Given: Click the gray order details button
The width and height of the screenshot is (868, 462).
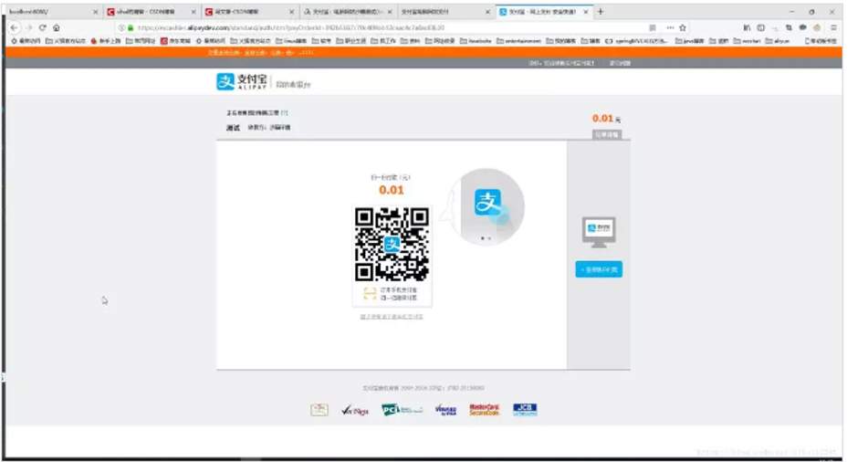Looking at the screenshot, I should pos(607,134).
